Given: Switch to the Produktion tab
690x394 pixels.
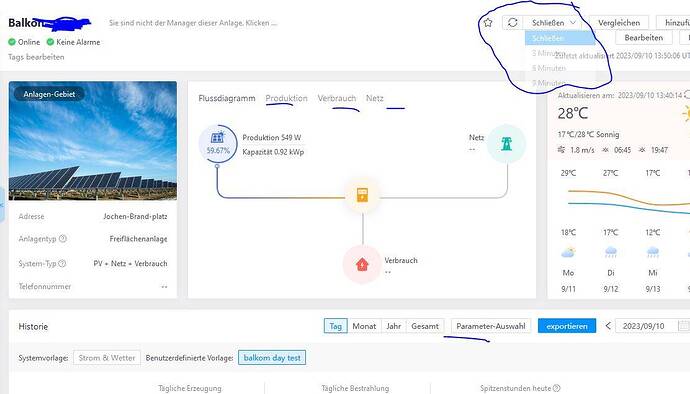Looking at the screenshot, I should [x=286, y=98].
